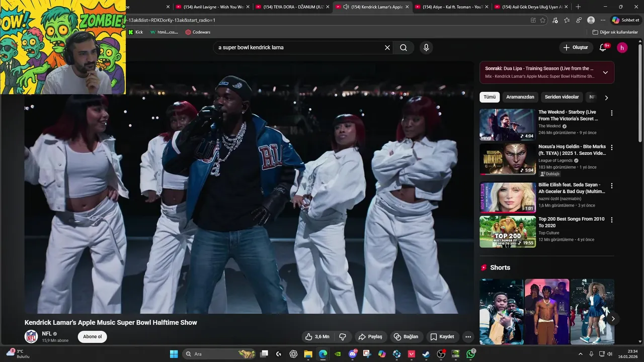The height and width of the screenshot is (362, 644).
Task: Launch ChatGPT from the taskbar
Action: coord(294,354)
